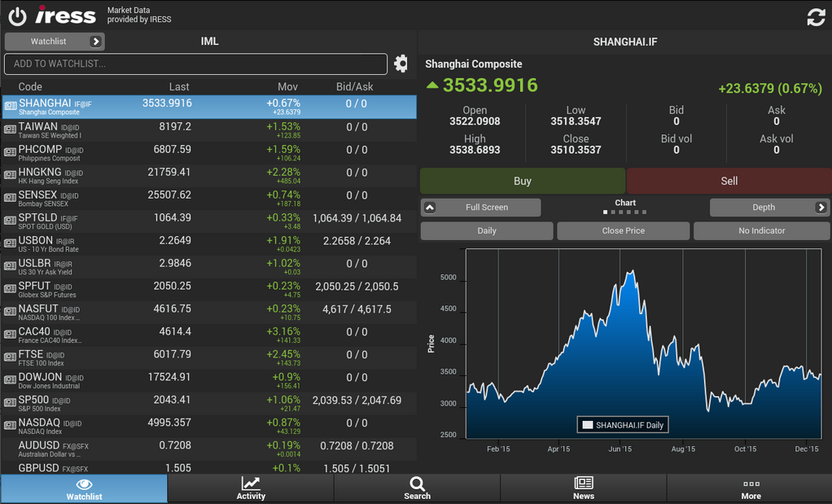
Task: Click CAC40 movement +3.16%
Action: pyautogui.click(x=283, y=331)
